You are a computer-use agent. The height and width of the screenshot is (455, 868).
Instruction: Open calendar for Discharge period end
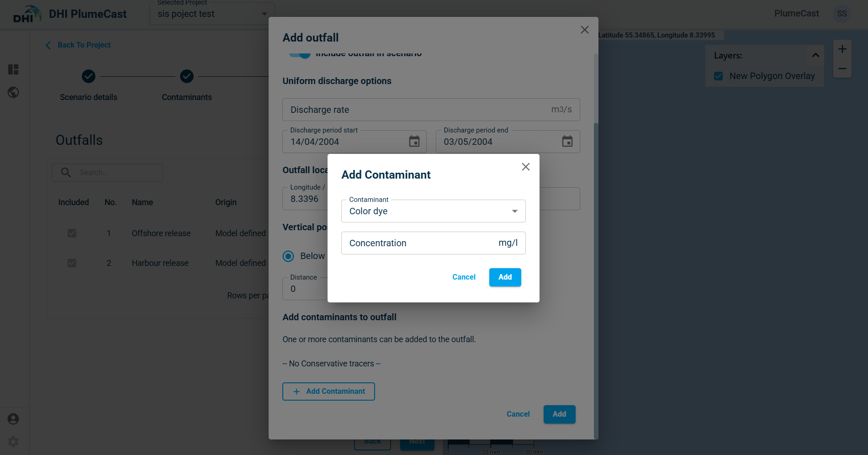tap(567, 142)
